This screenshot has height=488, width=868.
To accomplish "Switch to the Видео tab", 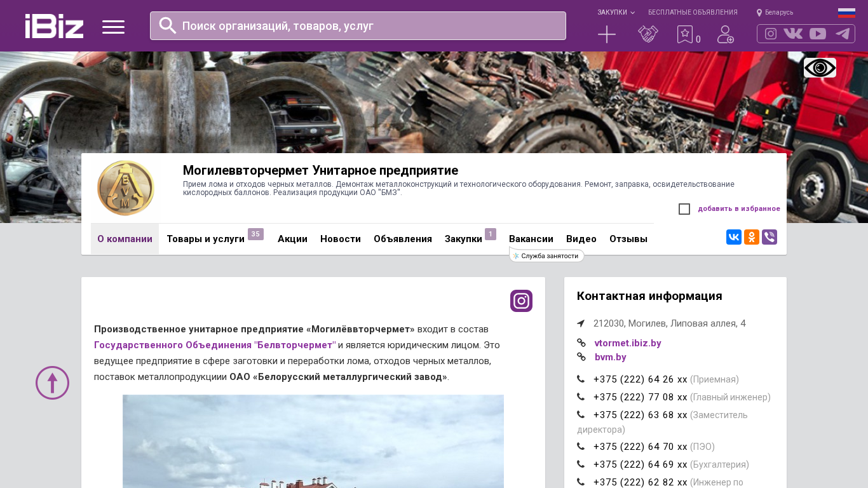I will tap(581, 239).
